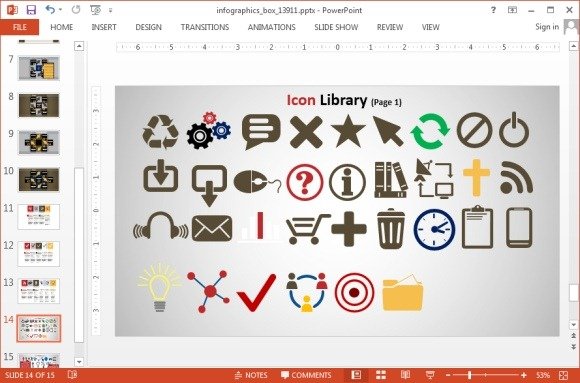
Task: Start slideshow from beginning via quick access icon
Action: pos(95,10)
